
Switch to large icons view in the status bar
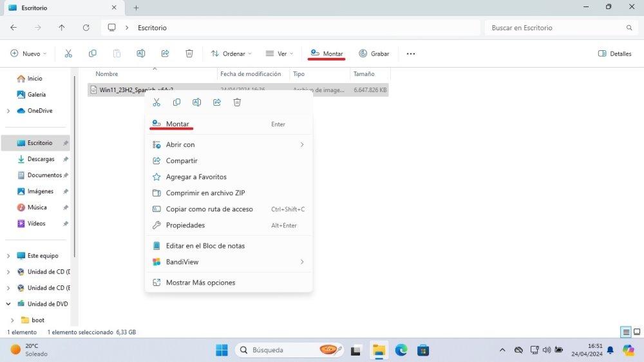636,332
